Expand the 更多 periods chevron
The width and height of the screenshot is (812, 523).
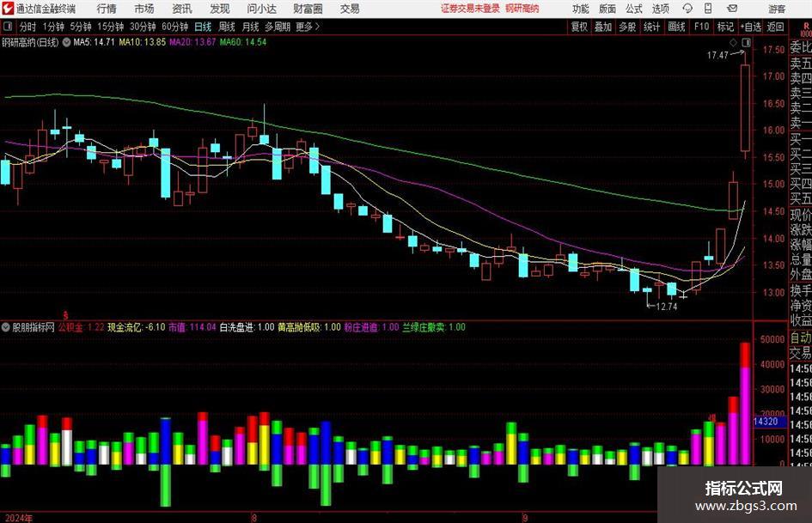pos(318,27)
